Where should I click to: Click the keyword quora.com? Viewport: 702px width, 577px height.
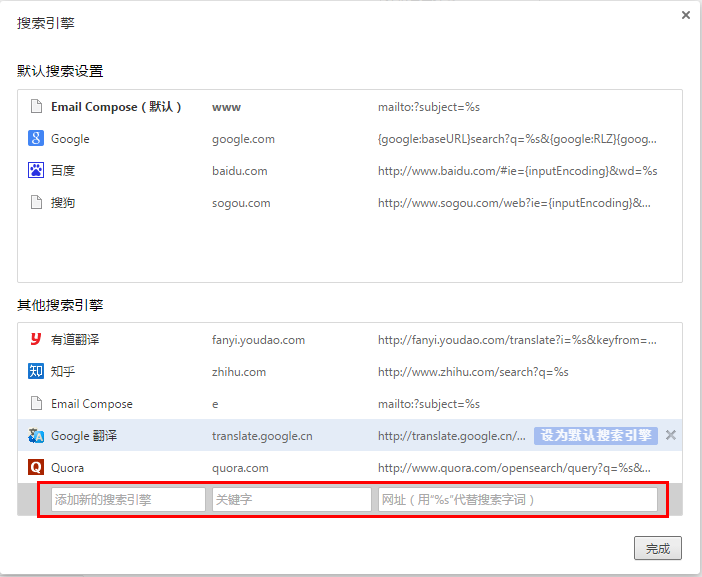[x=240, y=468]
